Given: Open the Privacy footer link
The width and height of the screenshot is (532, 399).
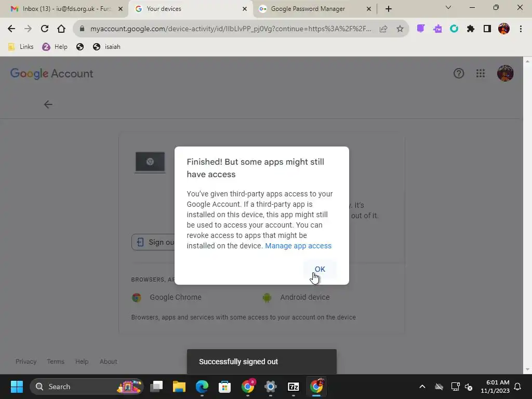Looking at the screenshot, I should [x=26, y=362].
